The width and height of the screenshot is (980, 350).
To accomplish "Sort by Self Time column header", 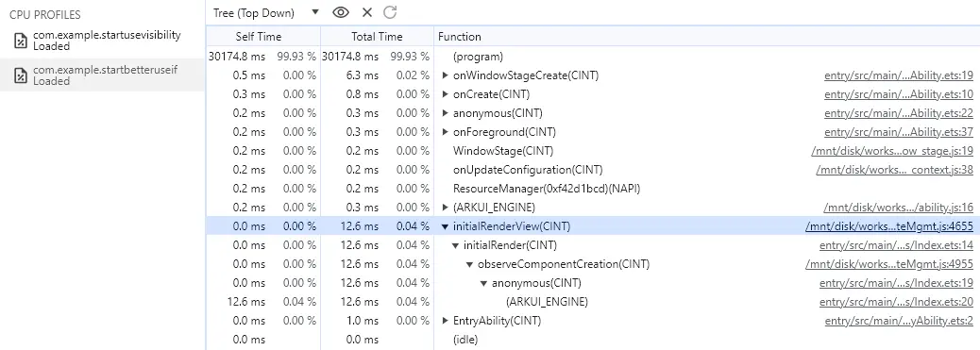I will click(x=263, y=36).
